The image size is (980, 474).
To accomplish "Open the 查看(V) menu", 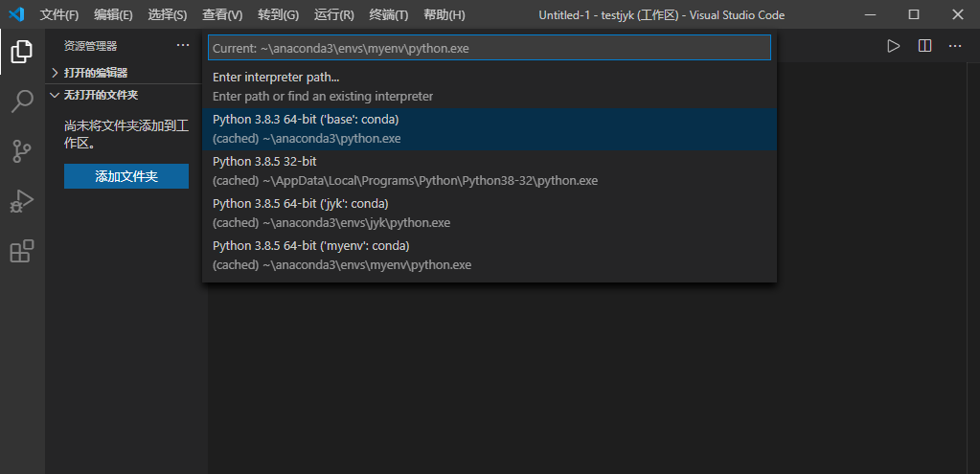I will tap(222, 14).
